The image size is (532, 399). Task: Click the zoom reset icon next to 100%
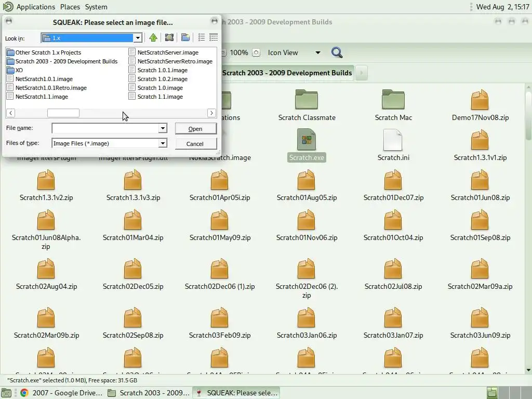click(x=256, y=52)
